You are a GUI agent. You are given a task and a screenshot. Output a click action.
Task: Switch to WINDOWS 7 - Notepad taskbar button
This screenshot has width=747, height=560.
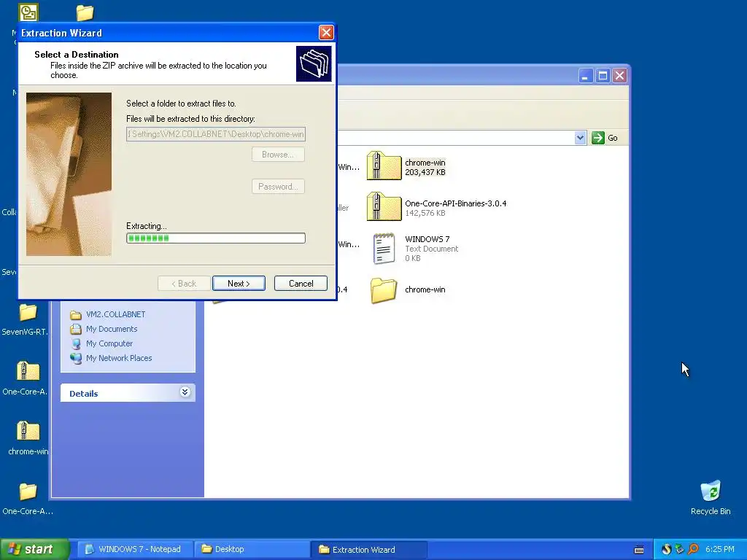(x=135, y=549)
